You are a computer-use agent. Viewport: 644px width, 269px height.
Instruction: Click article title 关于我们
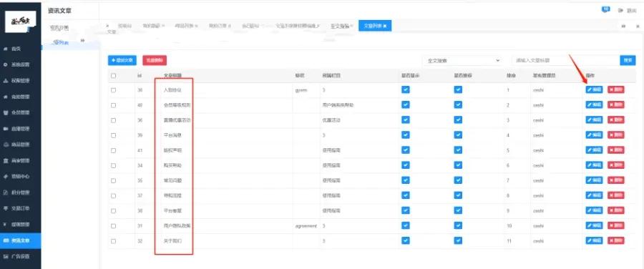(172, 241)
